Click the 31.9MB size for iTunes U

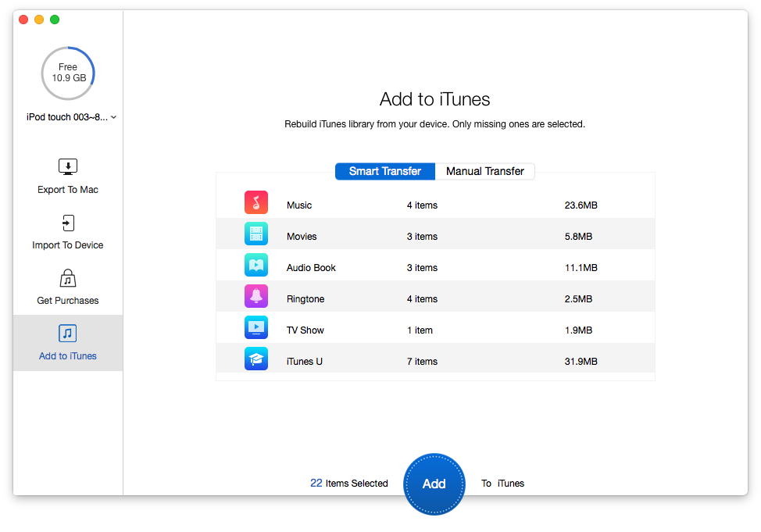click(581, 362)
